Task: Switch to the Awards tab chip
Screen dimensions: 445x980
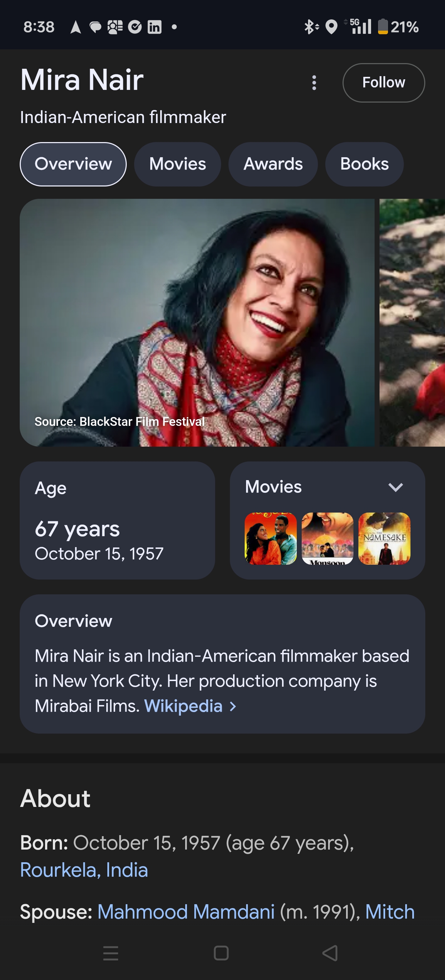Action: (x=273, y=164)
